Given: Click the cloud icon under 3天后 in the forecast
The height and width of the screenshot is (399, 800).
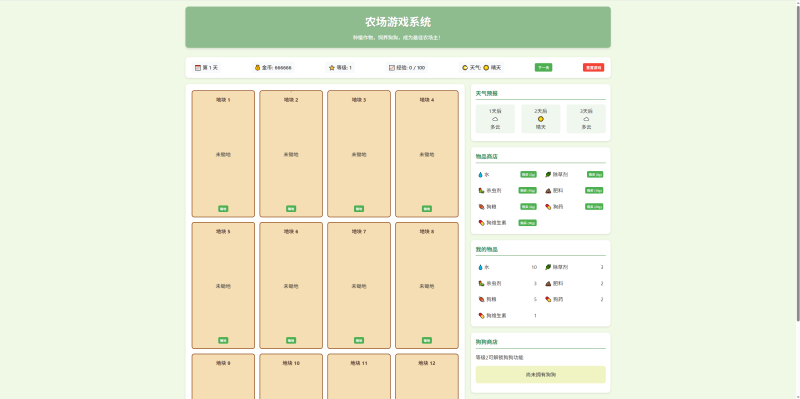Looking at the screenshot, I should click(x=586, y=119).
